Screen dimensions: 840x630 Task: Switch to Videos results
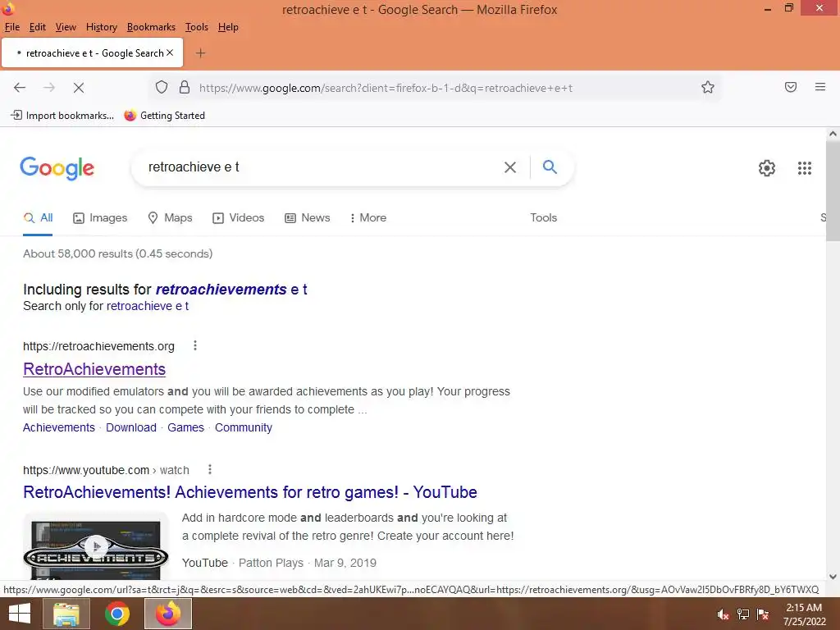[x=239, y=217]
